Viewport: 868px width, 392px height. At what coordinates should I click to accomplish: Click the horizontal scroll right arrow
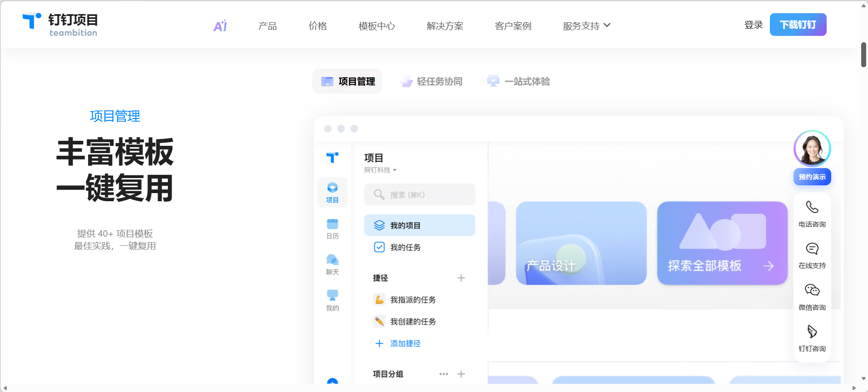(854, 388)
